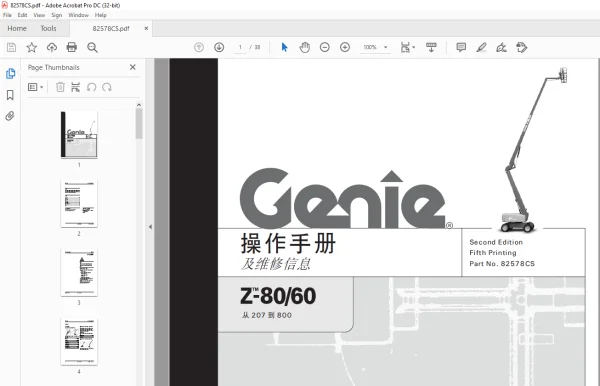Click the upload to cloud icon

pos(52,47)
